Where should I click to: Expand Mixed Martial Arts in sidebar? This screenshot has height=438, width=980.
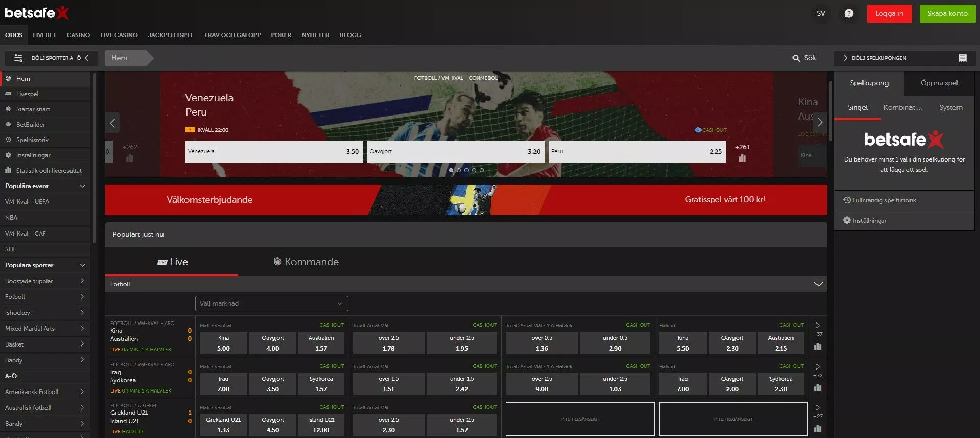tap(46, 329)
